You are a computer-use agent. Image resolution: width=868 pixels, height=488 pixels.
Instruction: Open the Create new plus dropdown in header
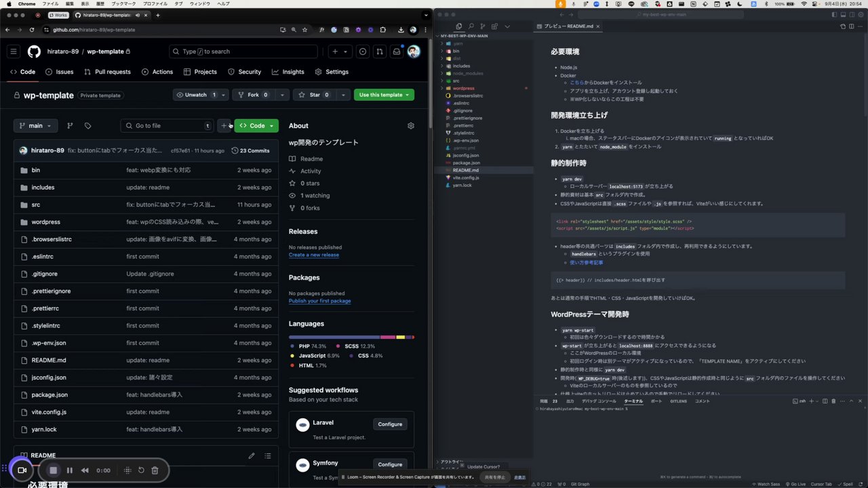[339, 52]
